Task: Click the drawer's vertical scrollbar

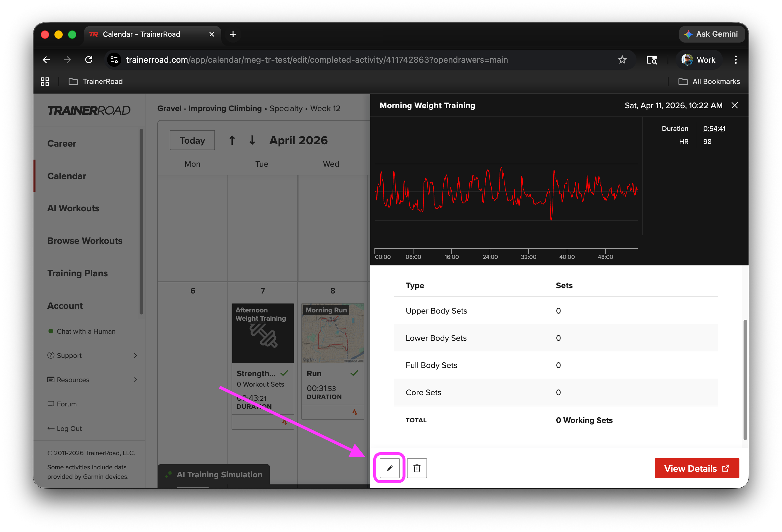Action: coord(745,380)
